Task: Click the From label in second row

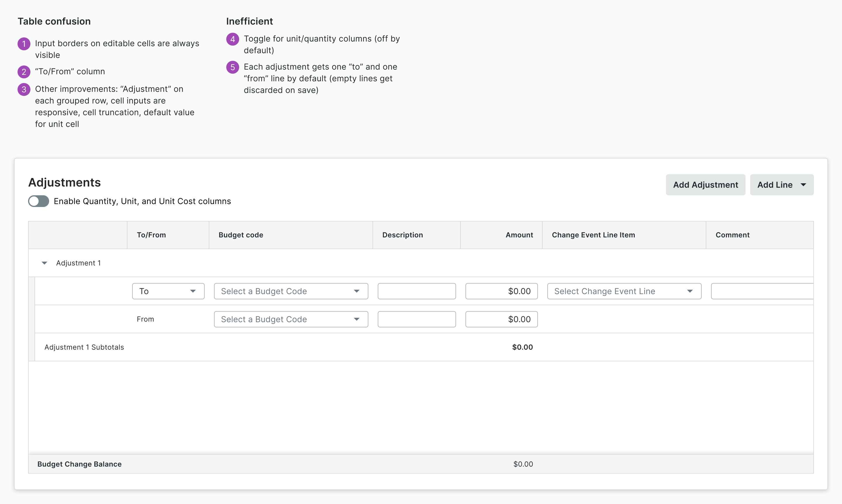Action: coord(145,319)
